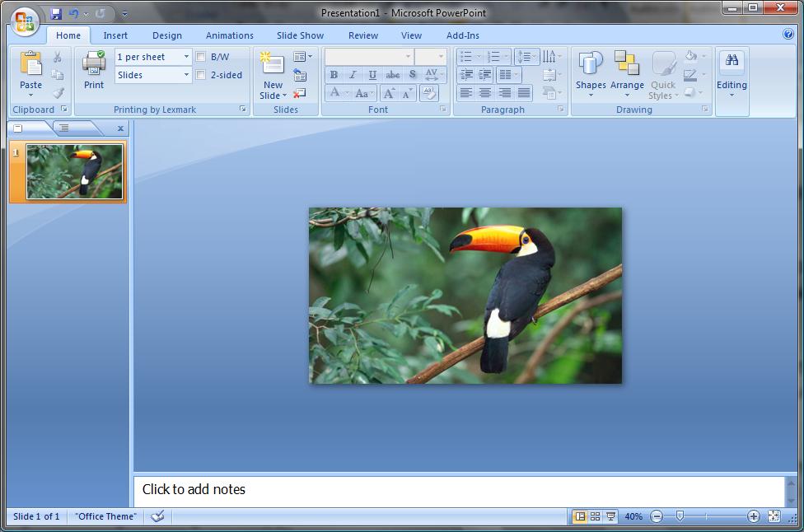Close the slides thumbnail pane

coord(120,128)
